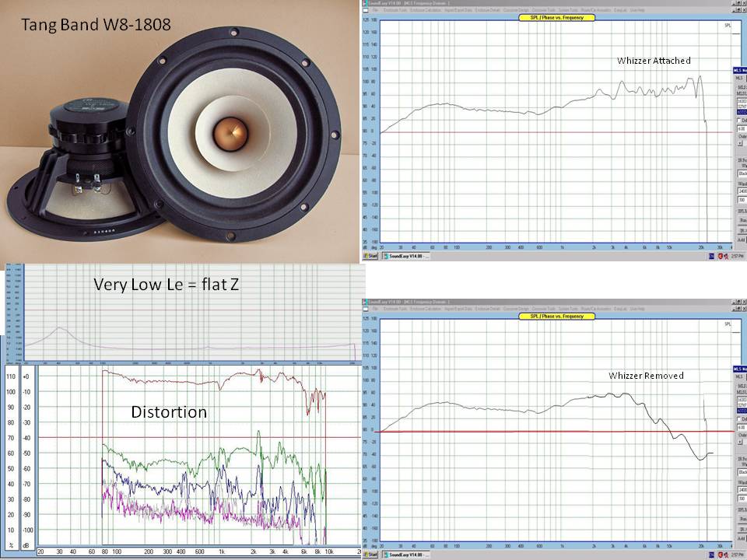Open User Help menu in the Whizzer Attached window
Screen dimensions: 747x560
point(637,10)
